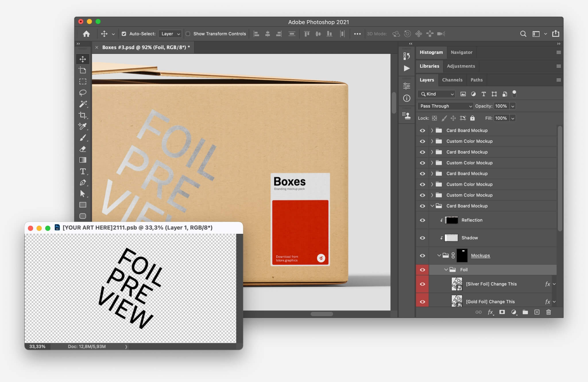
Task: Click the delete layer trash icon
Action: click(x=548, y=312)
